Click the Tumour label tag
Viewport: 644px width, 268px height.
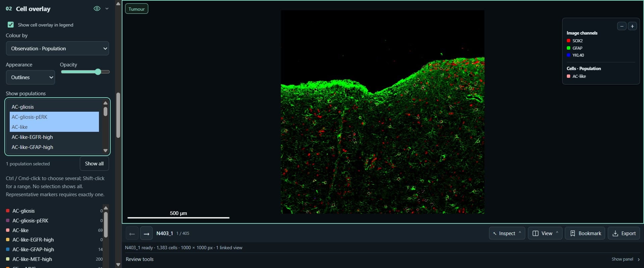click(x=137, y=9)
